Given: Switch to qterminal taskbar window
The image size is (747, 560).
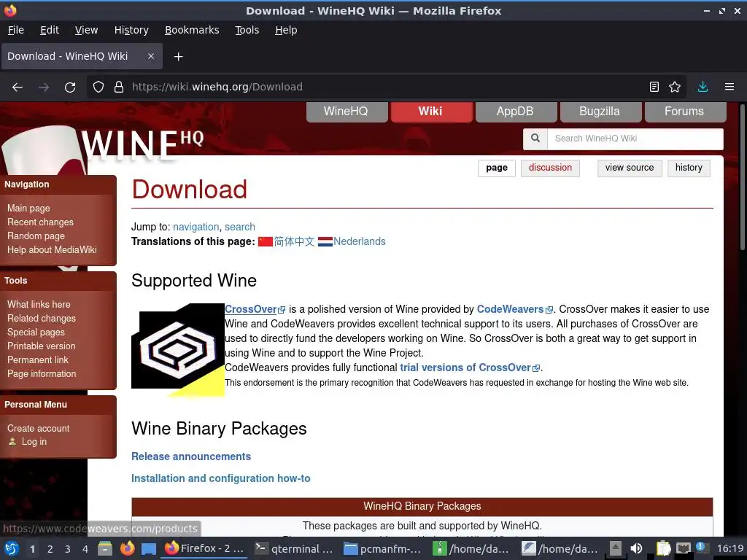Looking at the screenshot, I should click(293, 548).
